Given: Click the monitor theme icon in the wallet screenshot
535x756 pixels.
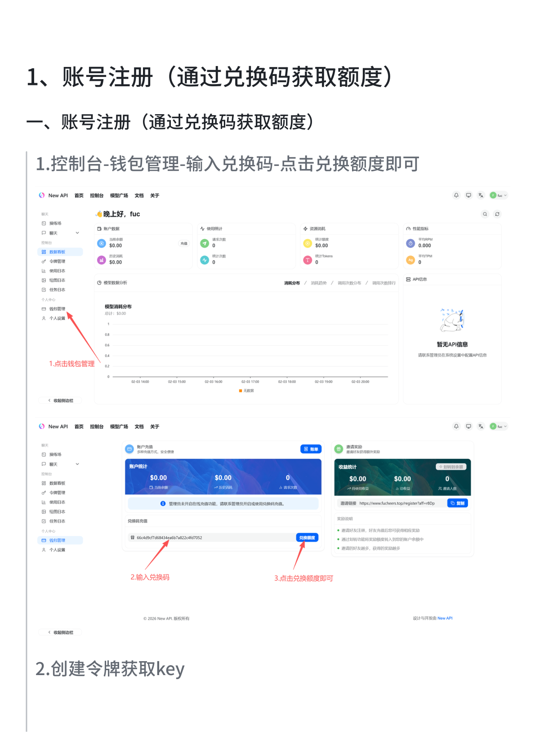Looking at the screenshot, I should coord(468,426).
